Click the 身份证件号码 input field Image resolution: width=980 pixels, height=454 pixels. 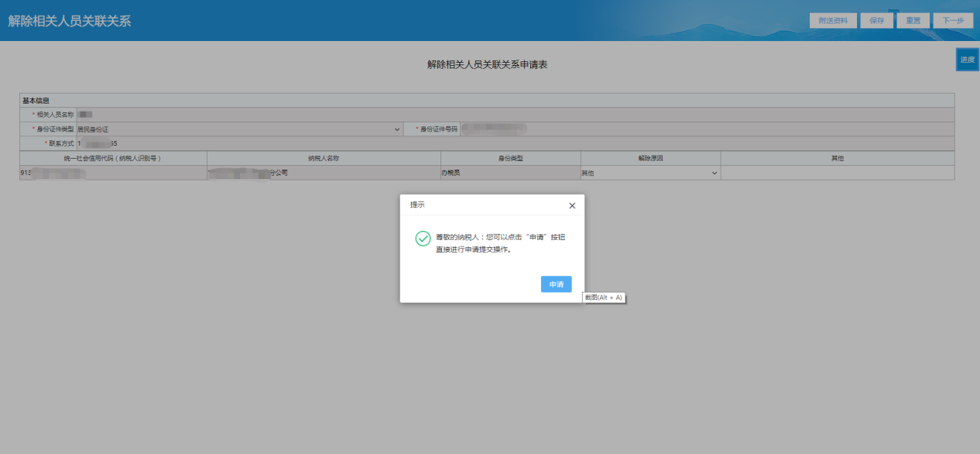(x=697, y=129)
